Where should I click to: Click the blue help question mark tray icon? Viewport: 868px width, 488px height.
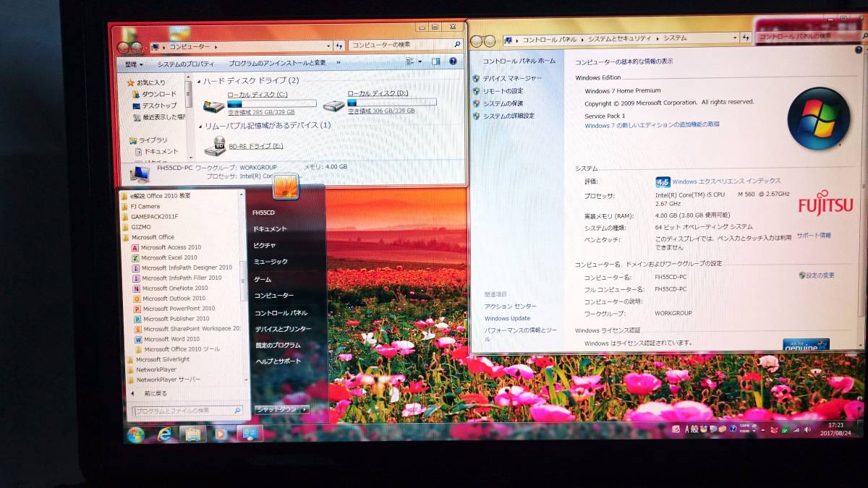click(733, 429)
